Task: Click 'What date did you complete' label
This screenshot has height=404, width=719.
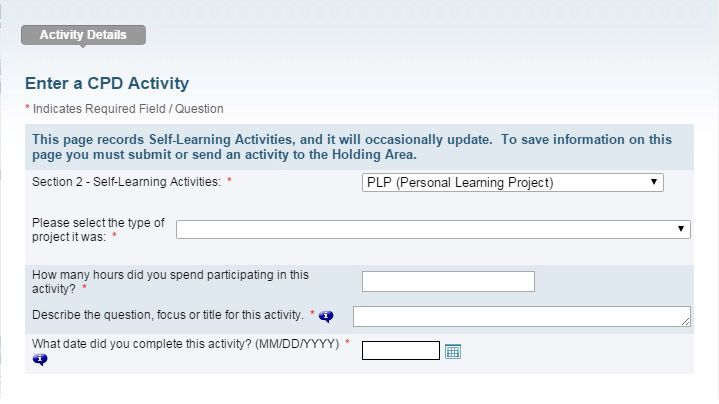Action: point(185,344)
